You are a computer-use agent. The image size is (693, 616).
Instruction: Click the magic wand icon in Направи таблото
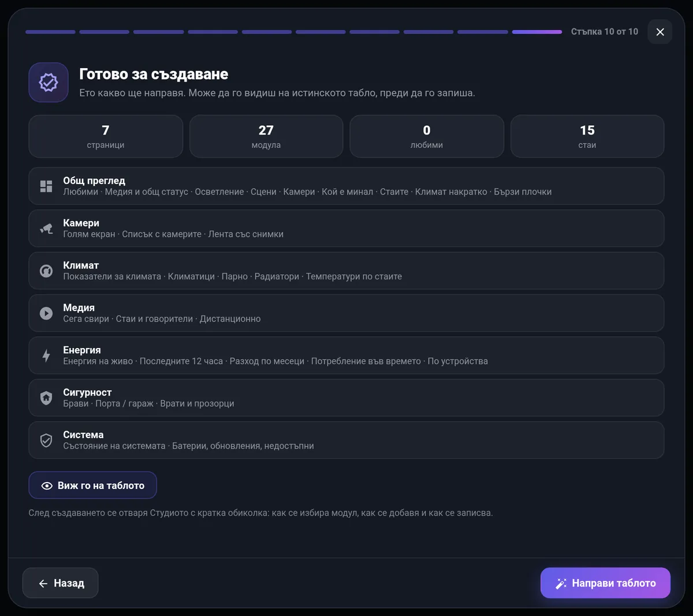561,584
